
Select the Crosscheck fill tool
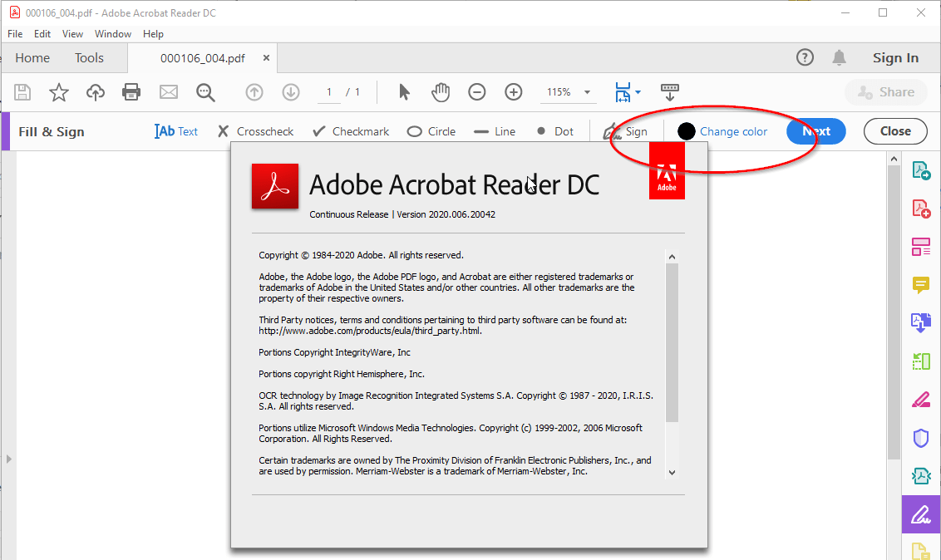[256, 131]
